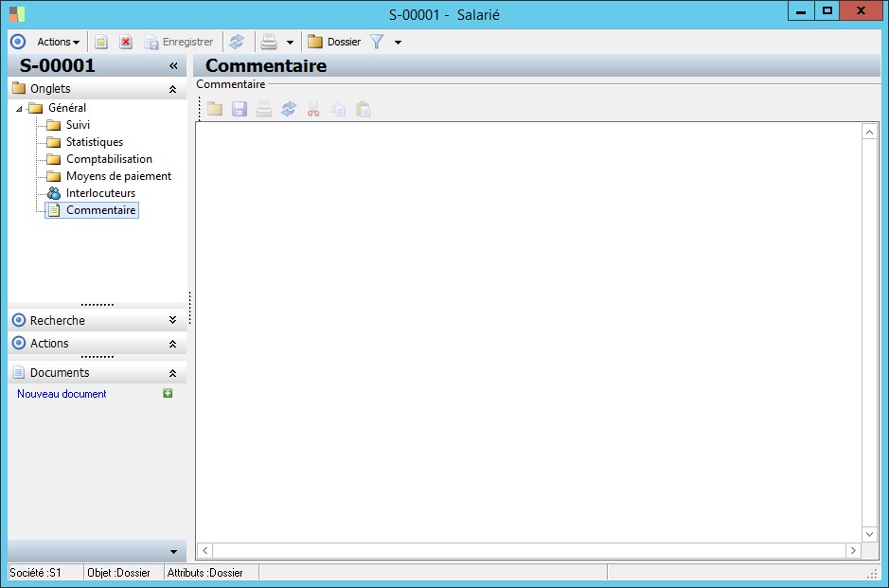Click the red X delete icon
Viewport: 889px width, 588px height.
click(x=126, y=42)
